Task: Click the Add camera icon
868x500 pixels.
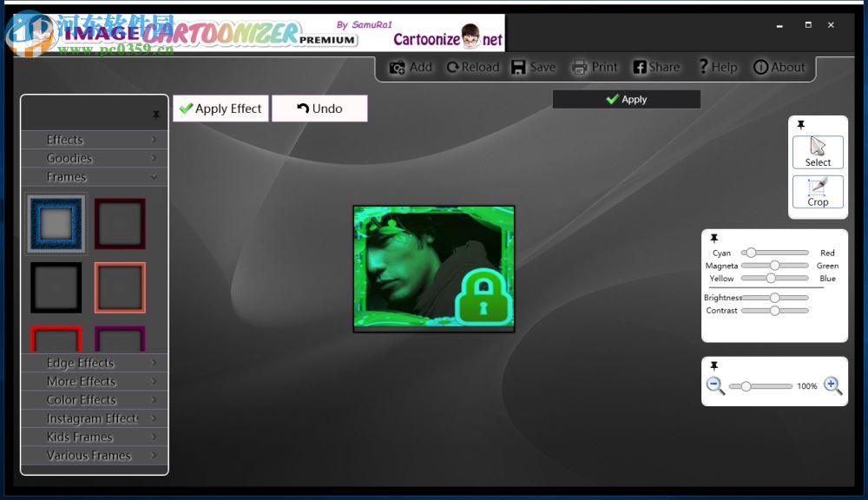Action: 398,68
